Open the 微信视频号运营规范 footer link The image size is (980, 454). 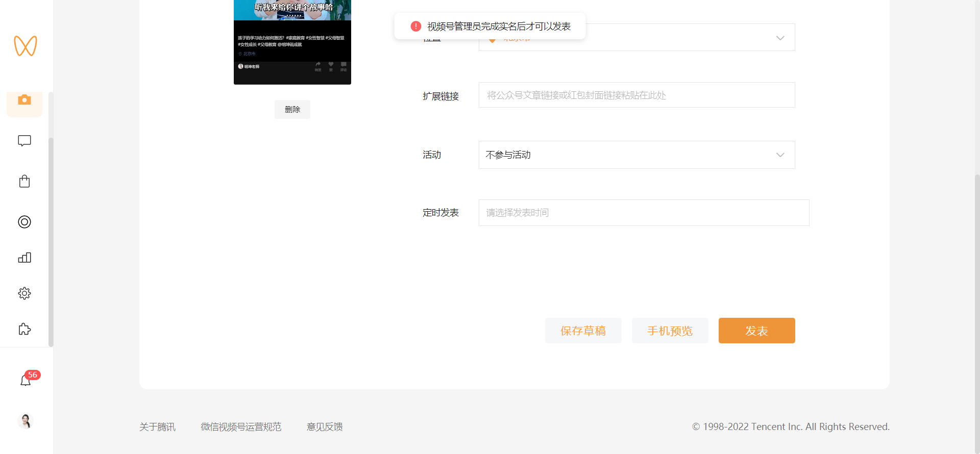click(241, 427)
